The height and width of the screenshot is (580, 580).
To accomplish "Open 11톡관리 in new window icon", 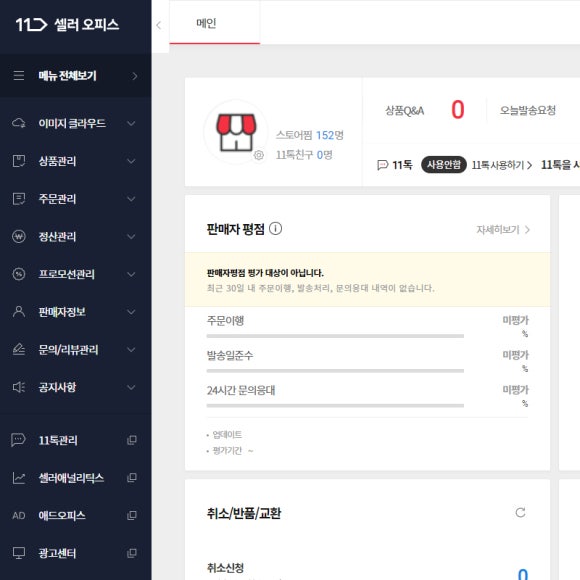I will (132, 440).
